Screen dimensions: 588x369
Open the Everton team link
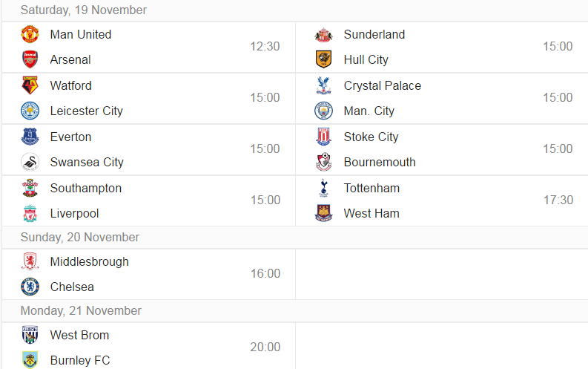[71, 137]
